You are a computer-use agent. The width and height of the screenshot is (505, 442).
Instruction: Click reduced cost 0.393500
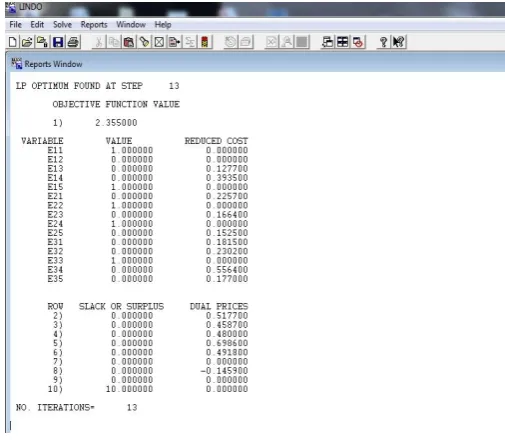227,178
